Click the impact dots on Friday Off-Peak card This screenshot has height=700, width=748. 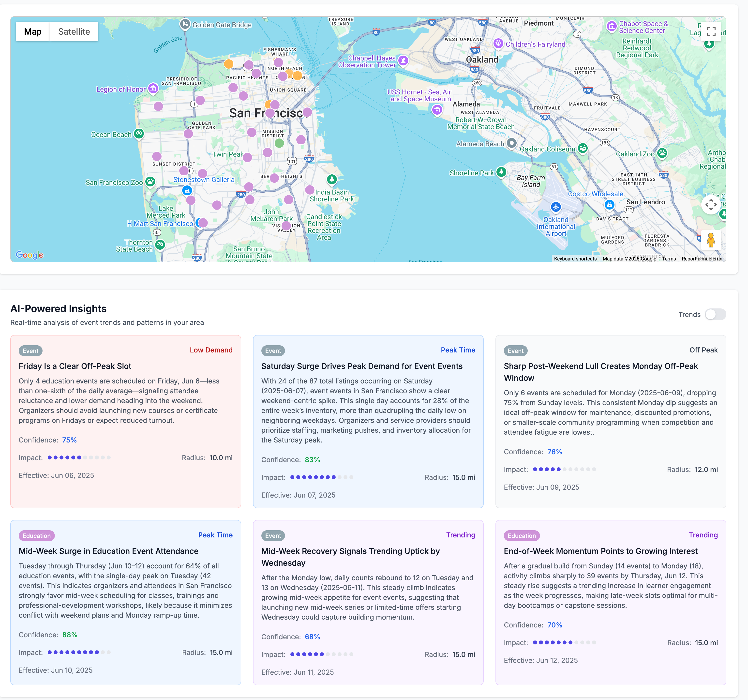tap(79, 458)
